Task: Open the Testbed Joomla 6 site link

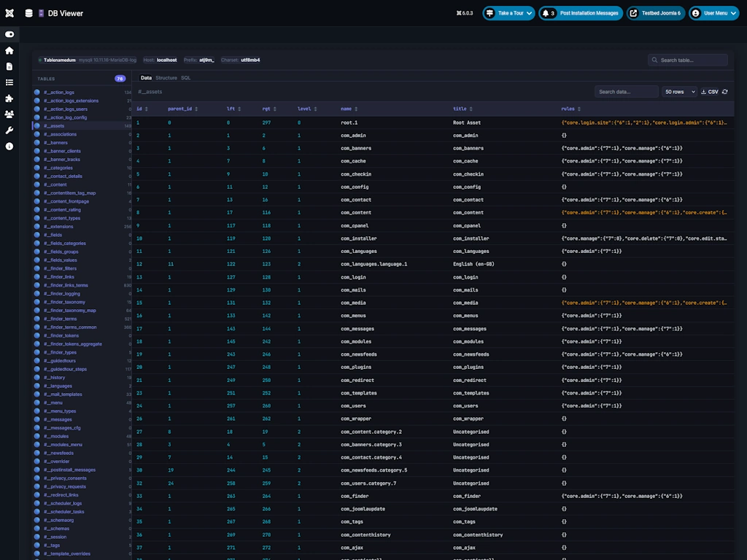Action: coord(656,13)
